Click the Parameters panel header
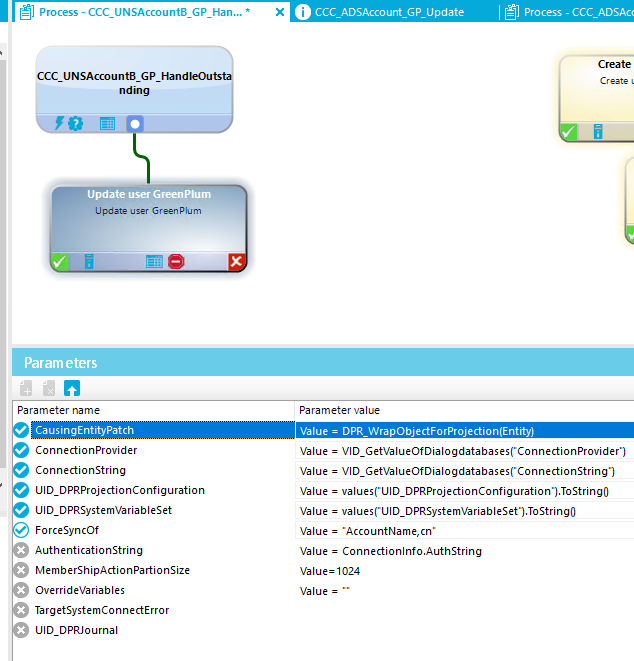The image size is (634, 661). (x=323, y=363)
